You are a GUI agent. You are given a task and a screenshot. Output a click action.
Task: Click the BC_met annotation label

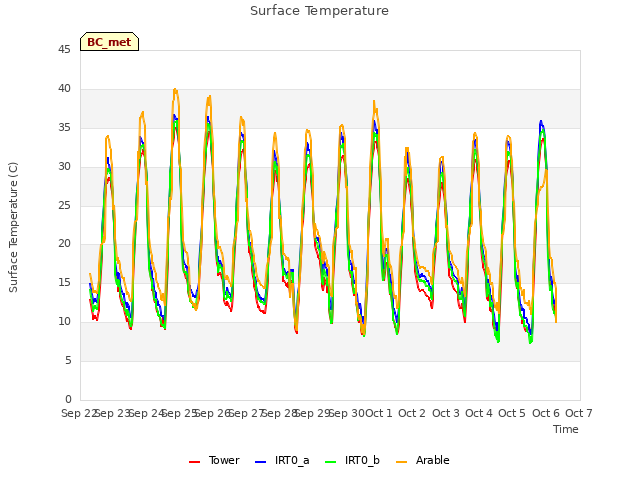pos(109,42)
